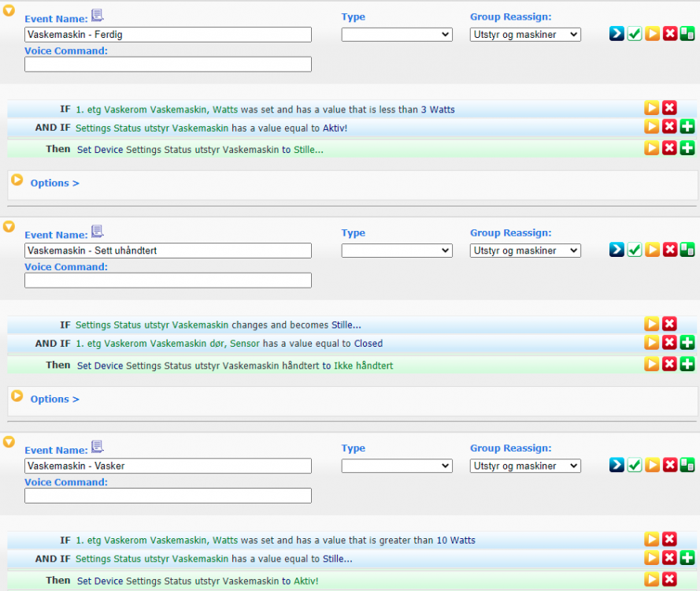This screenshot has width=700, height=591.
Task: Run the 'Vaskemaskin - Ferdig' event with blue arrow
Action: [617, 34]
